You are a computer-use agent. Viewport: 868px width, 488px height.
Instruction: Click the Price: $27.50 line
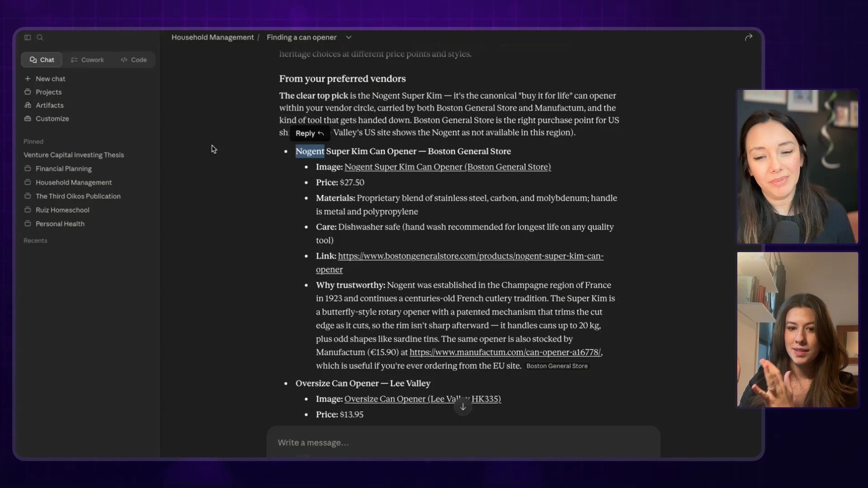(340, 183)
